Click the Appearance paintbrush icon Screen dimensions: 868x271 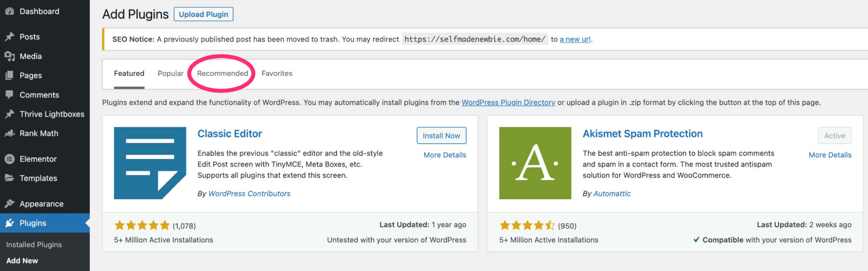click(10, 204)
